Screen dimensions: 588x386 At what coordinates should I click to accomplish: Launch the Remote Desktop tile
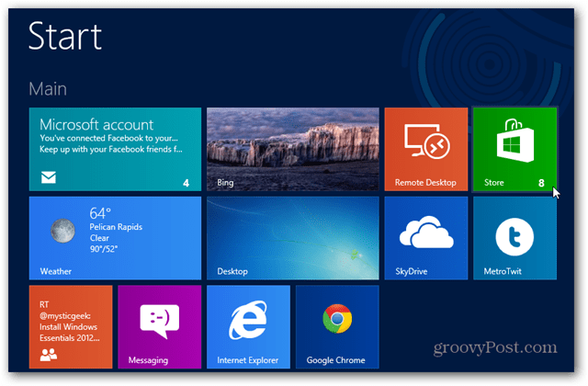click(x=426, y=149)
